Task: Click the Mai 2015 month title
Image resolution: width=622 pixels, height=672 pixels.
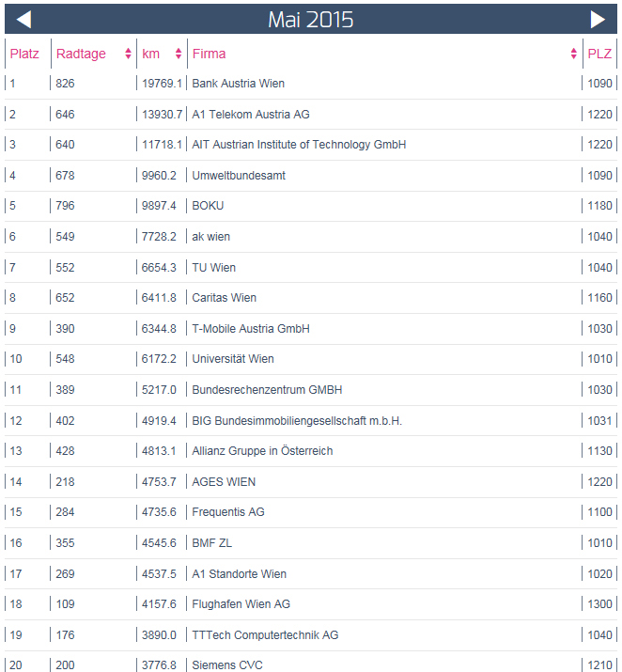Action: click(310, 20)
